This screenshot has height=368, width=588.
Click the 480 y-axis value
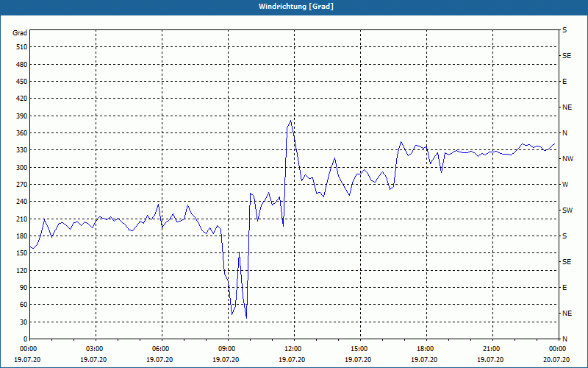pos(22,64)
